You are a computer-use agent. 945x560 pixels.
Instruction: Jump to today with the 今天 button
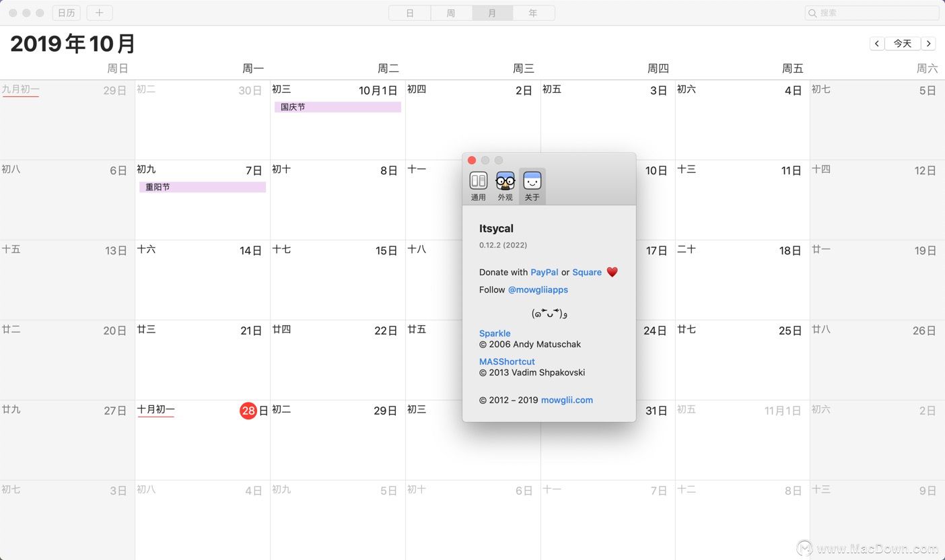(903, 44)
